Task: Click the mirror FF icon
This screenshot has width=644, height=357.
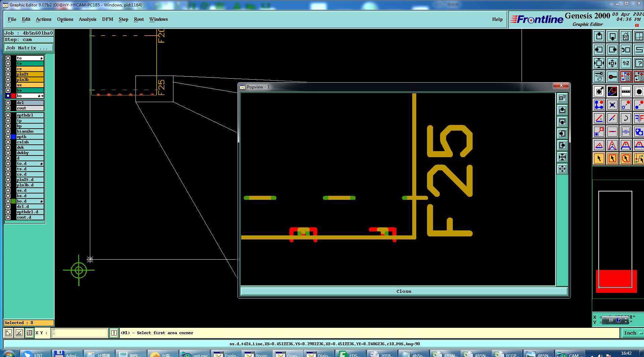Action: (639, 118)
